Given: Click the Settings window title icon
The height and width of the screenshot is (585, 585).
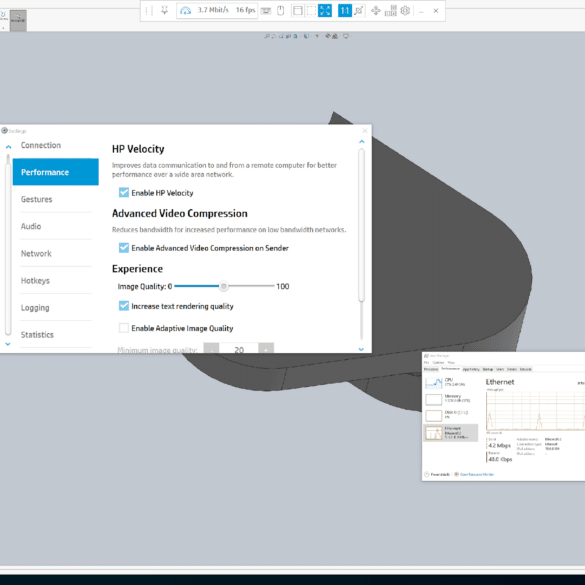Looking at the screenshot, I should point(4,131).
